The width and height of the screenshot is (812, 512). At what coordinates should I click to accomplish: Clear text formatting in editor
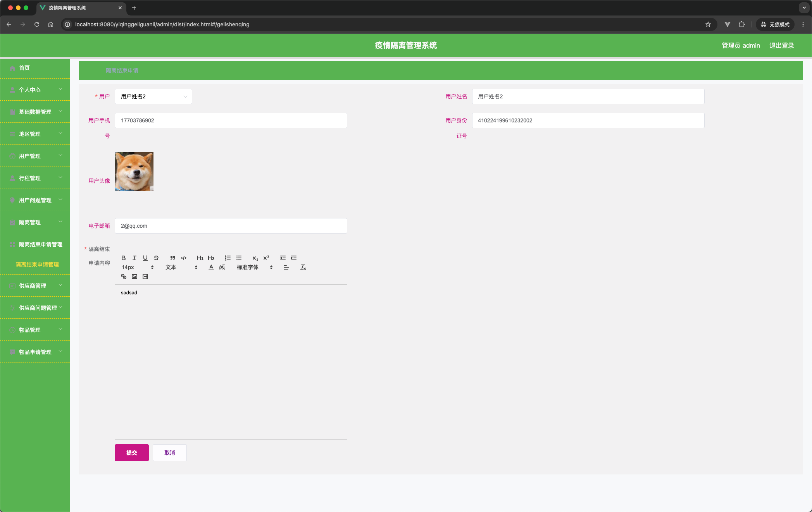303,267
